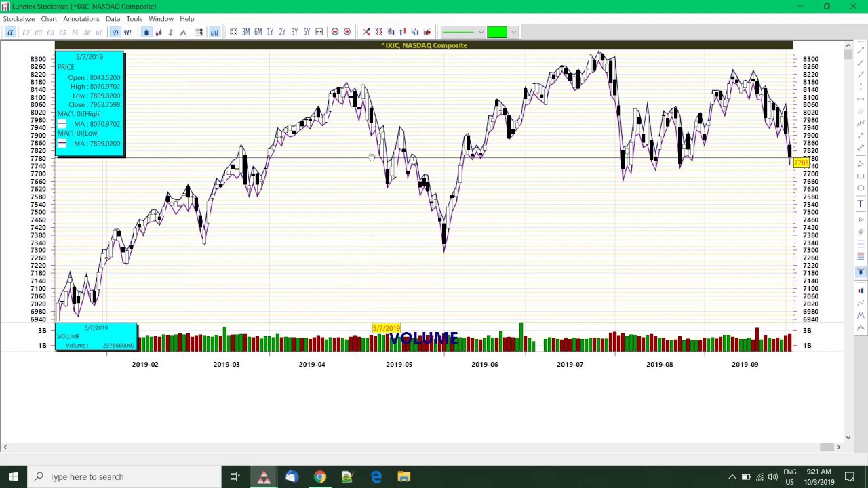
Task: Select the ellipse shape tool
Action: pos(861,188)
